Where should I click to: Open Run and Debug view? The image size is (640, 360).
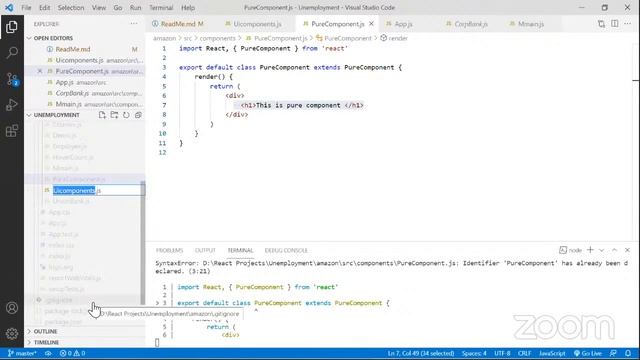tap(12, 105)
